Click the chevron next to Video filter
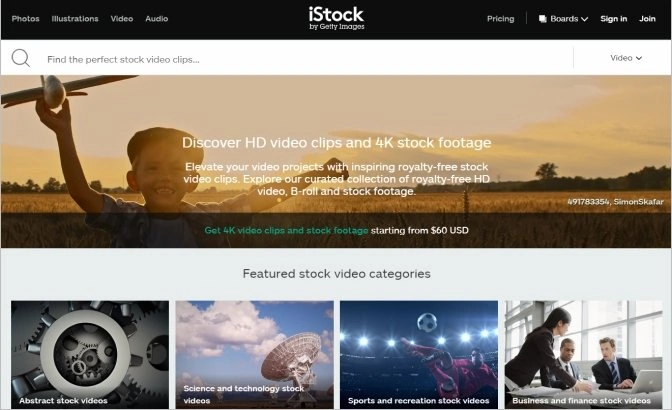Screen dimensions: 672x410 pyautogui.click(x=639, y=58)
